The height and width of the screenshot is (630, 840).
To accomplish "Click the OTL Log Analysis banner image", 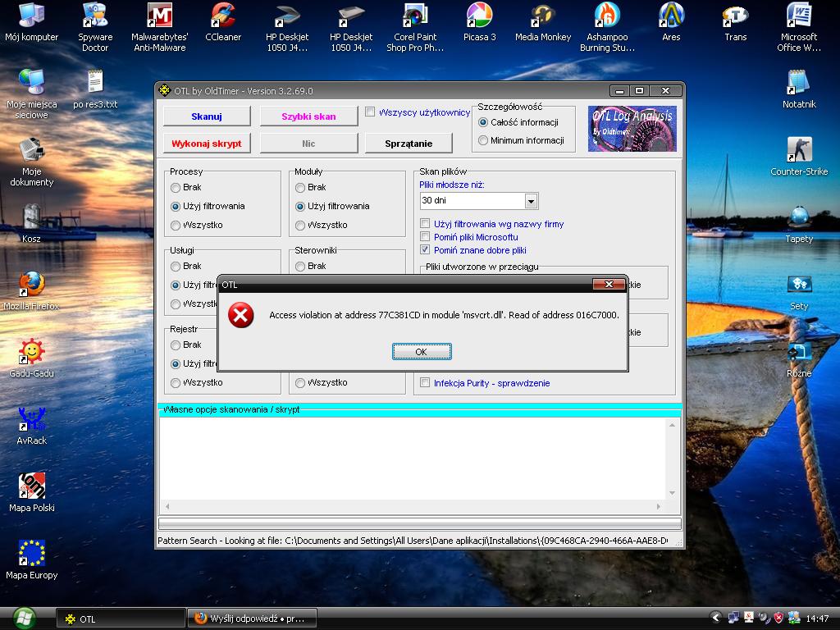I will click(x=632, y=128).
